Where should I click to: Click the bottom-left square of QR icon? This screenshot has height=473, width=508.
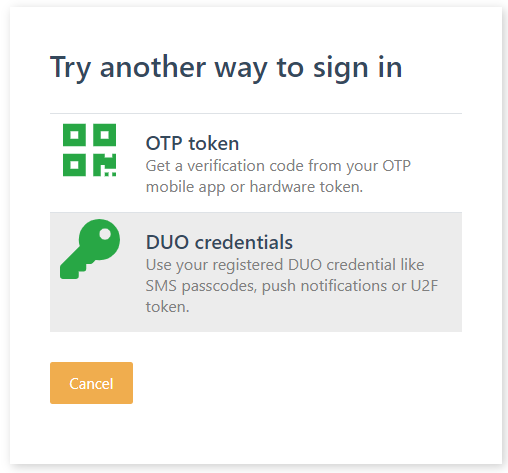click(74, 165)
